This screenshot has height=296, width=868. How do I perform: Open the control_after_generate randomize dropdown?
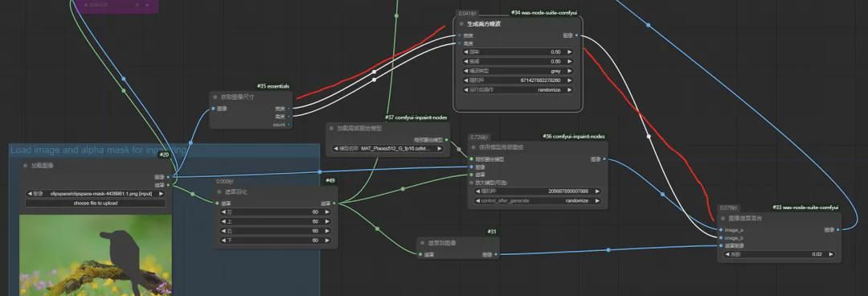point(537,200)
